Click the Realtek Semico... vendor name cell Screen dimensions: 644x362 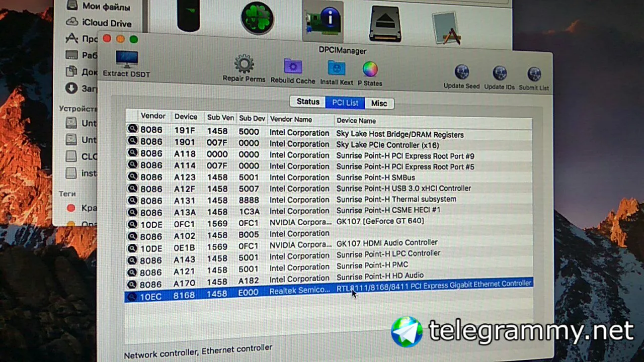coord(300,291)
